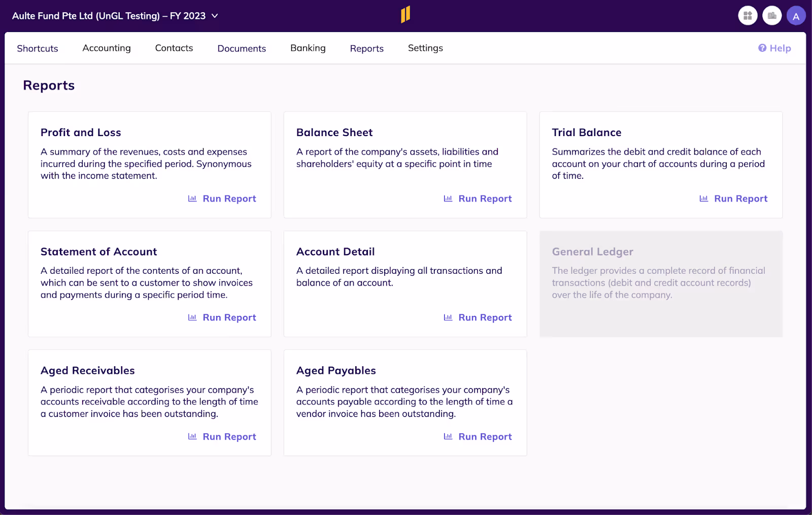Open the user avatar labeled A
This screenshot has width=812, height=515.
[x=796, y=15]
